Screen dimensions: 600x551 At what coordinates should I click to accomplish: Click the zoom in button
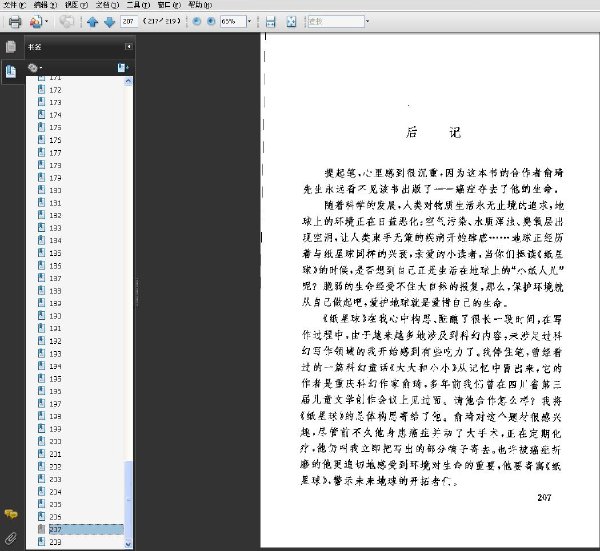(x=211, y=21)
